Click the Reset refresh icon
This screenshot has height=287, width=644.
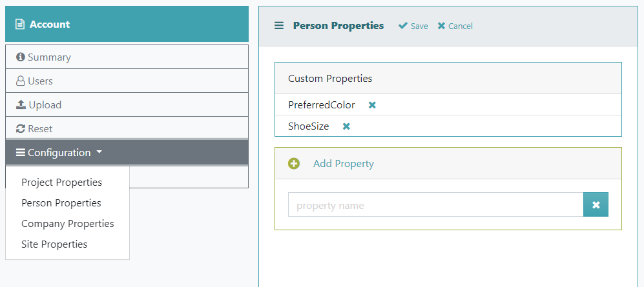tap(21, 129)
